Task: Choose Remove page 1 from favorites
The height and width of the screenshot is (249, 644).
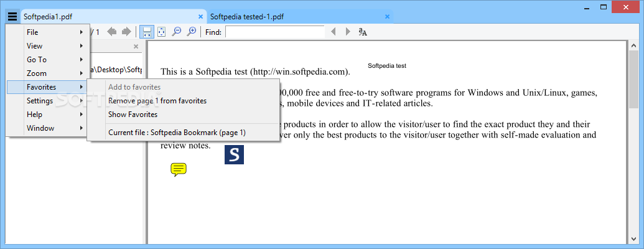Action: 183,101
